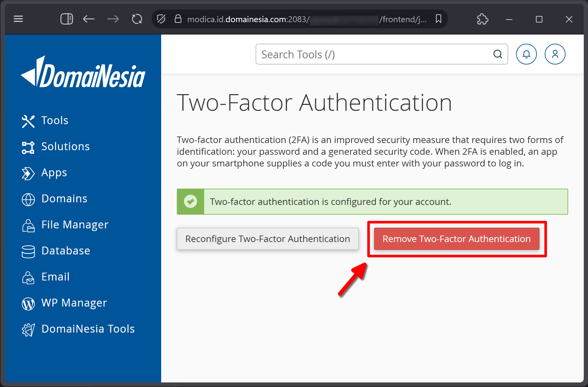Click the Apps sidebar icon
This screenshot has width=588, height=387.
point(28,173)
